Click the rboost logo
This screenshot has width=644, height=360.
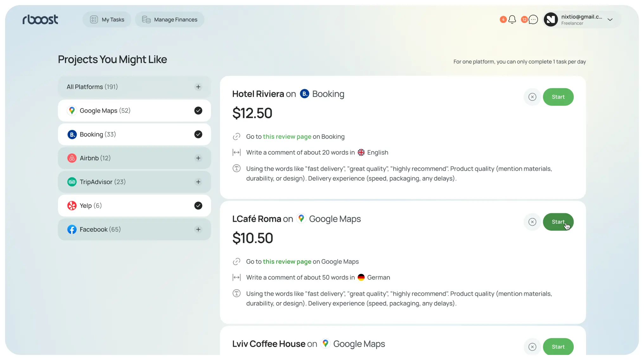click(40, 19)
